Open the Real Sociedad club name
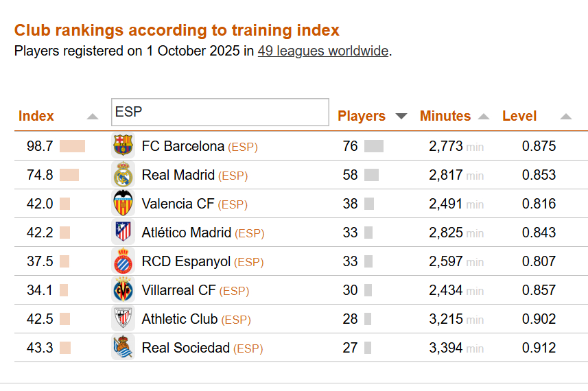This screenshot has height=391, width=588. (x=185, y=348)
